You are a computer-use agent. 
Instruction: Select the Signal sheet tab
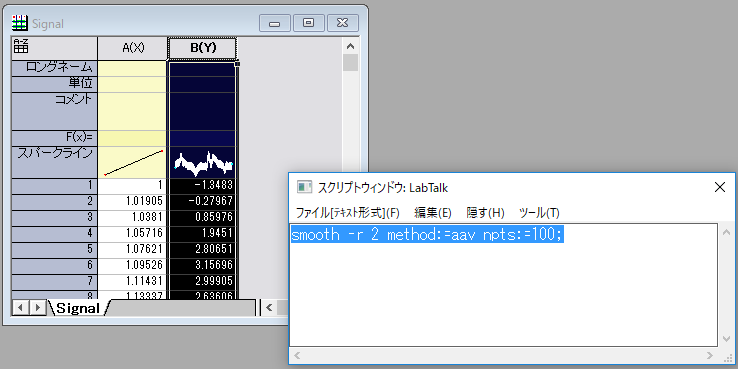point(78,308)
